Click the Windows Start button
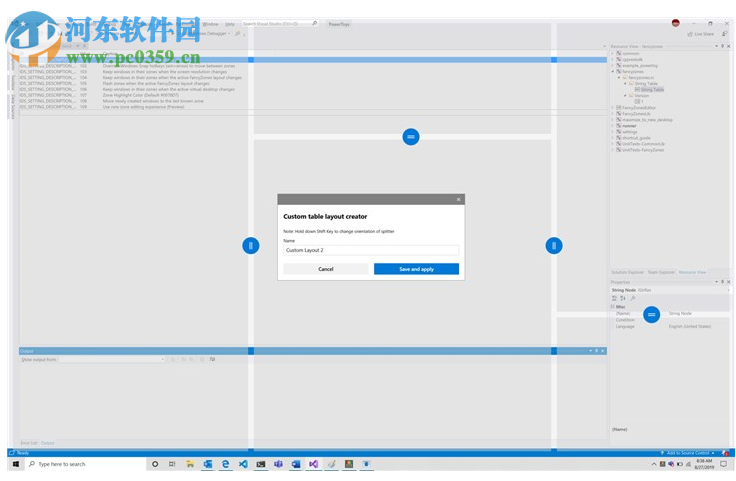This screenshot has width=736, height=481. 15,464
